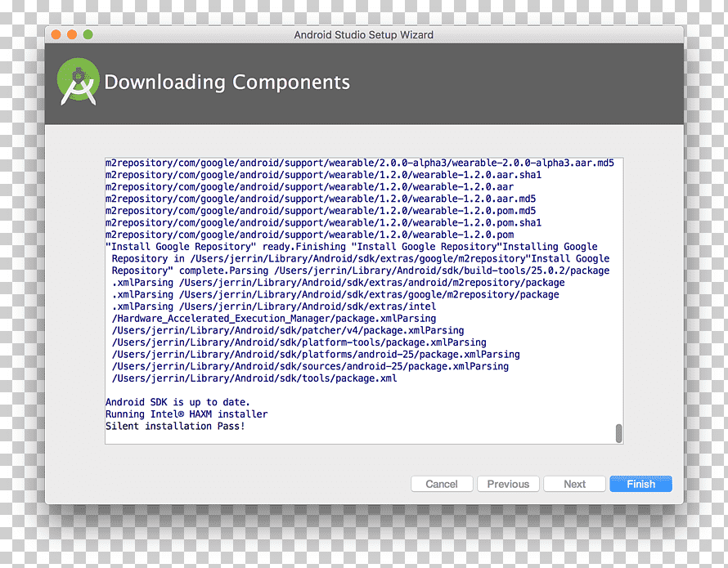The image size is (728, 568).
Task: Click the 'Android SDK is up to date.' line
Action: (178, 402)
